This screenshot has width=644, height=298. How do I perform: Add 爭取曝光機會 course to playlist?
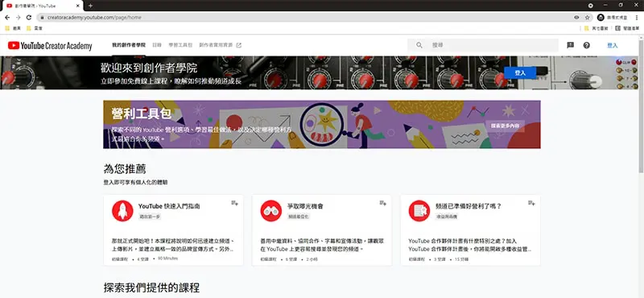(383, 203)
